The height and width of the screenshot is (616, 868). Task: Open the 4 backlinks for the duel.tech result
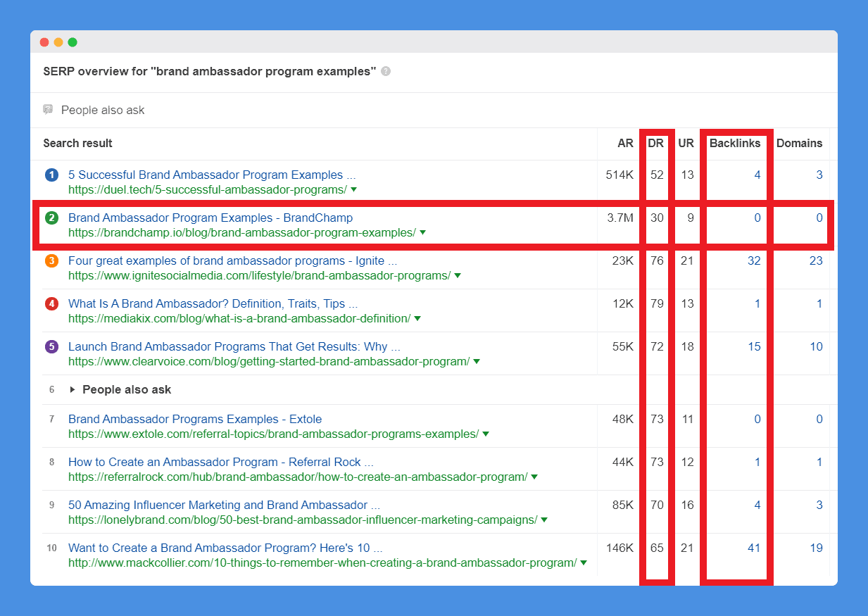(x=757, y=175)
